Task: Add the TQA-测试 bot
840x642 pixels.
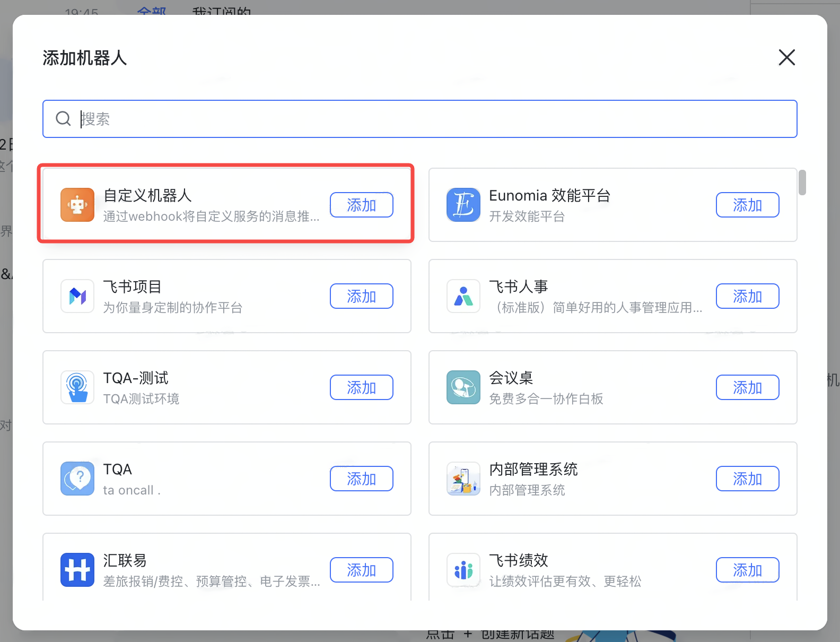Action: tap(362, 387)
